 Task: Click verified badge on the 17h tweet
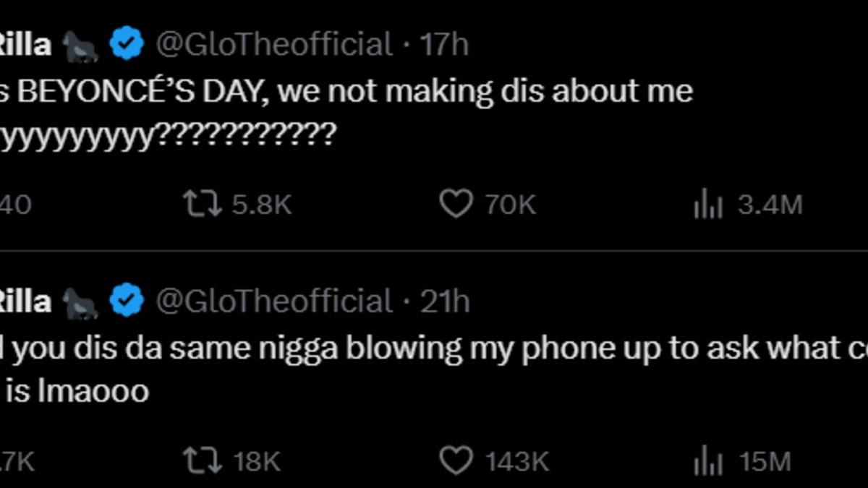pyautogui.click(x=127, y=46)
